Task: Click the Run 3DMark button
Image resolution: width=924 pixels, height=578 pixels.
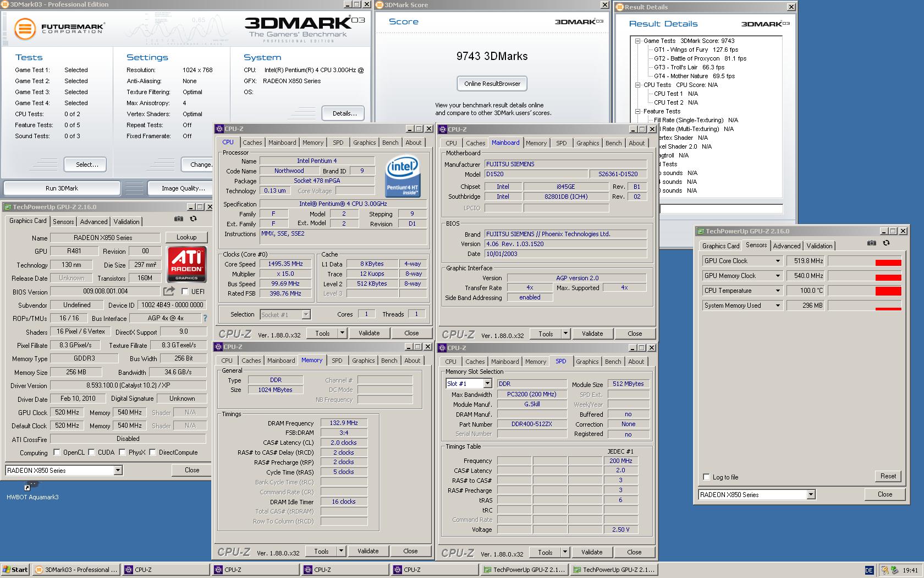Action: coord(62,188)
